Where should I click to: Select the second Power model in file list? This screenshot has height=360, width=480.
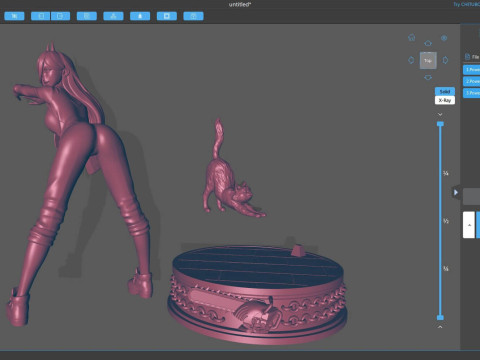coord(471,81)
